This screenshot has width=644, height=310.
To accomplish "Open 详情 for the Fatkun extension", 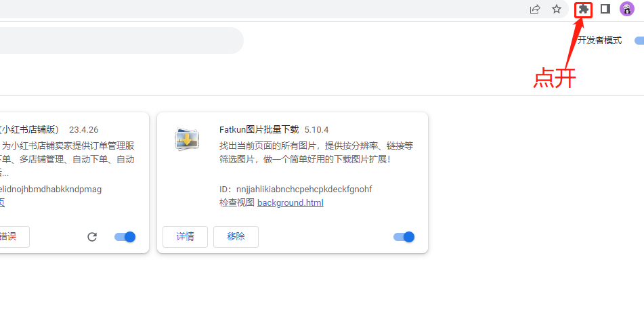I will [x=185, y=237].
